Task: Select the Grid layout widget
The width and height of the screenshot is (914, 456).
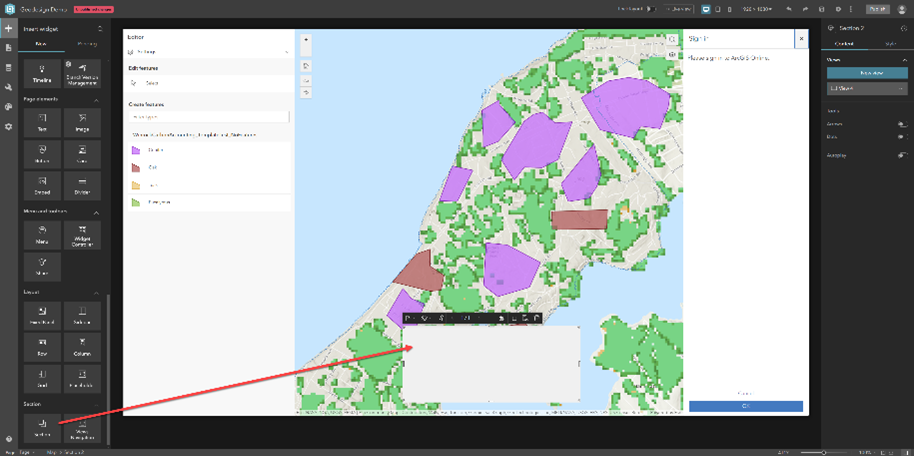Action: tap(43, 378)
